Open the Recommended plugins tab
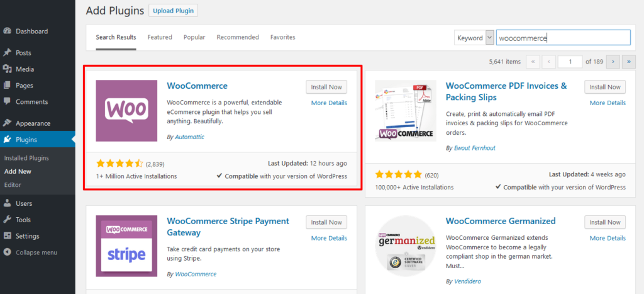644x294 pixels. coord(238,37)
